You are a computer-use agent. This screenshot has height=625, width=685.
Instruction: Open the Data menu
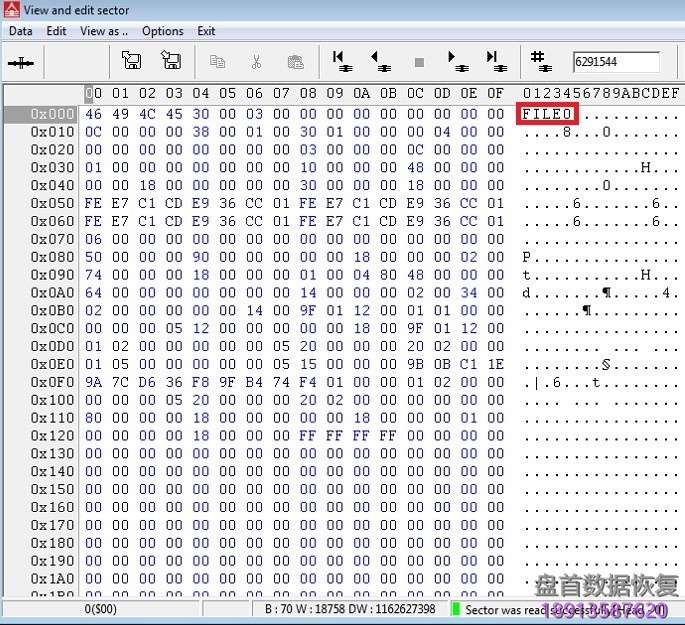(21, 31)
